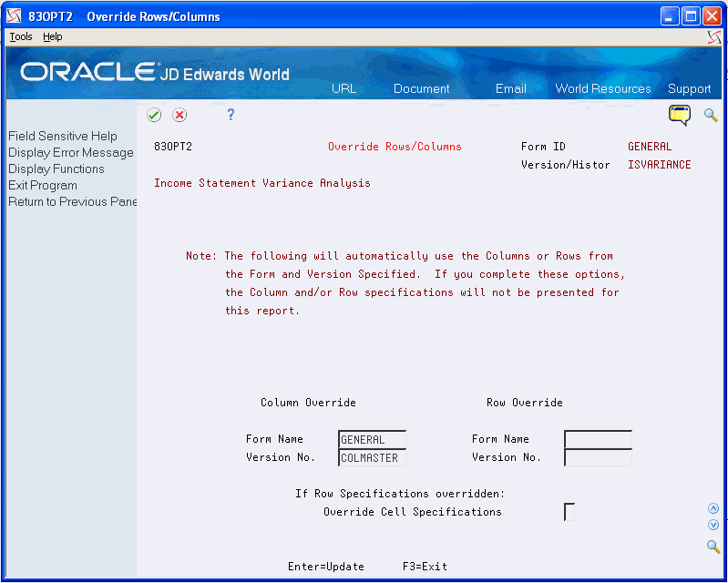Click the Override Cell Specifications field

(569, 512)
